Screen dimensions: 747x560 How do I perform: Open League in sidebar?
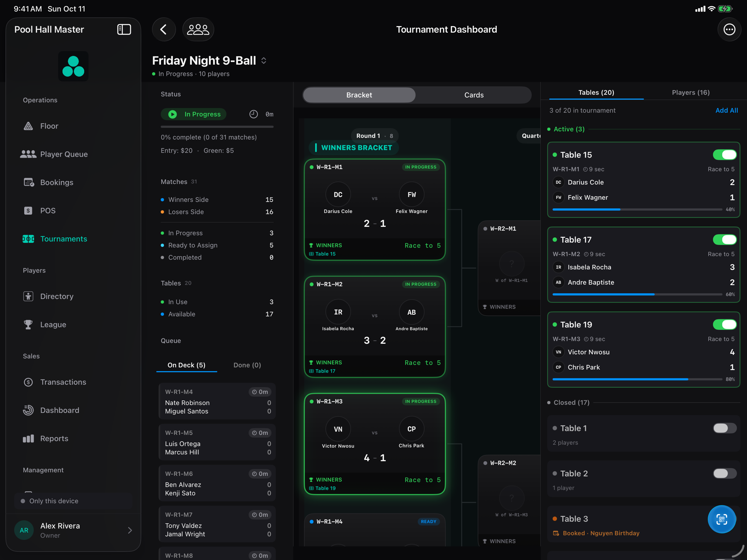tap(73, 325)
